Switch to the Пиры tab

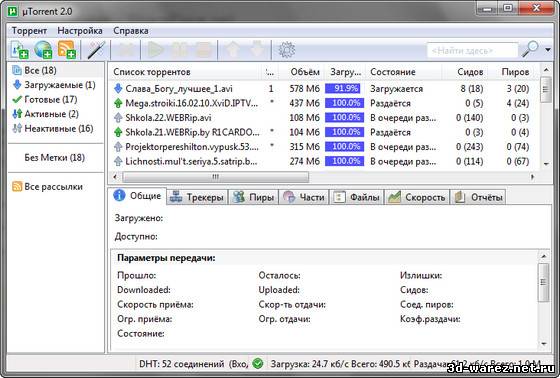click(x=253, y=197)
